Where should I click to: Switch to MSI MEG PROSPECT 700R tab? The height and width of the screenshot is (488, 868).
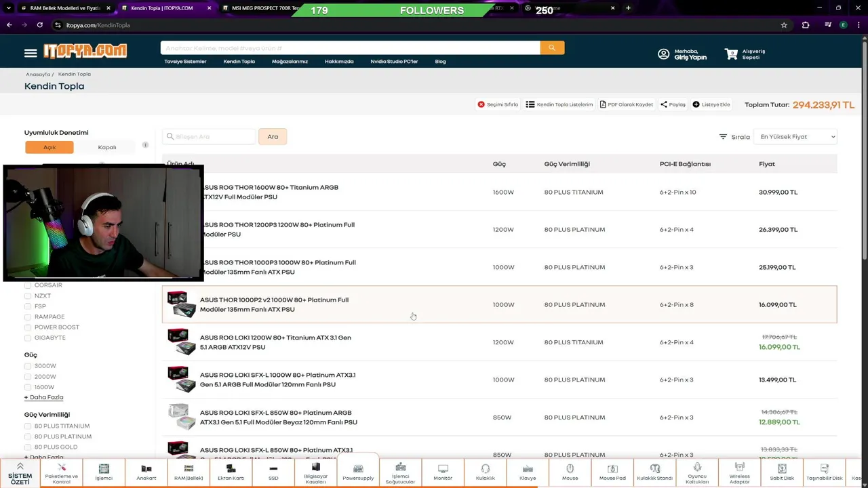264,8
